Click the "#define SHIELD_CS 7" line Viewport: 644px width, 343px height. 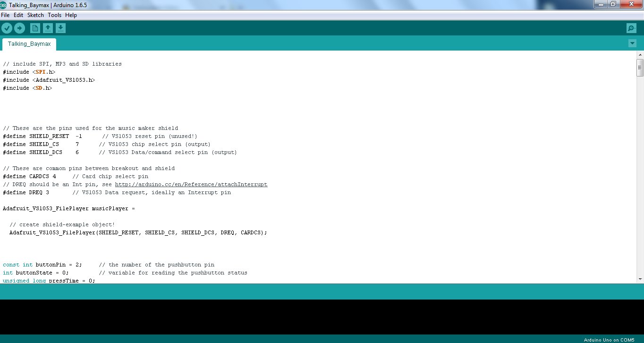point(107,144)
